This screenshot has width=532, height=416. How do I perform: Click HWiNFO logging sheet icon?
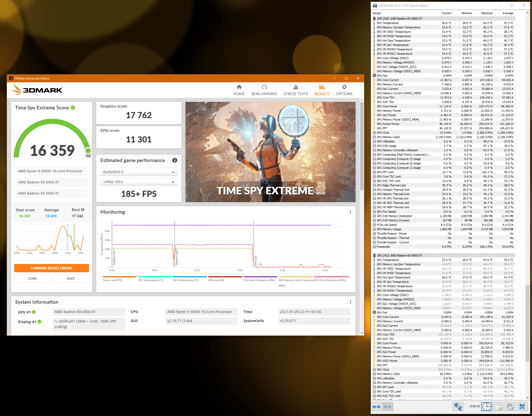click(x=498, y=407)
